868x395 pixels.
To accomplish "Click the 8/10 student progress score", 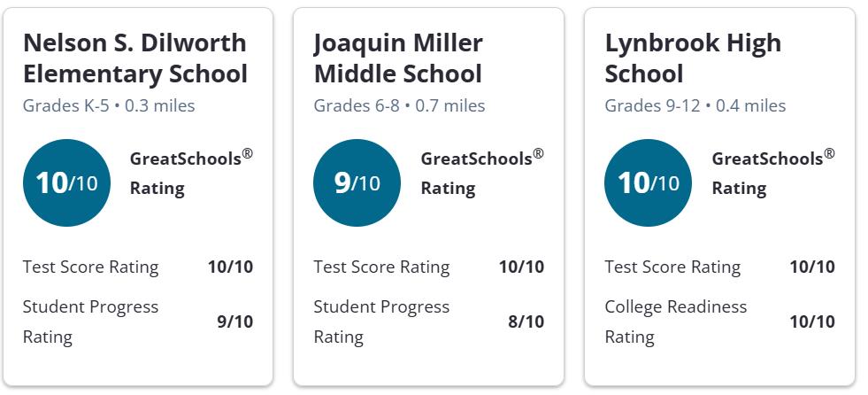I will click(x=526, y=321).
